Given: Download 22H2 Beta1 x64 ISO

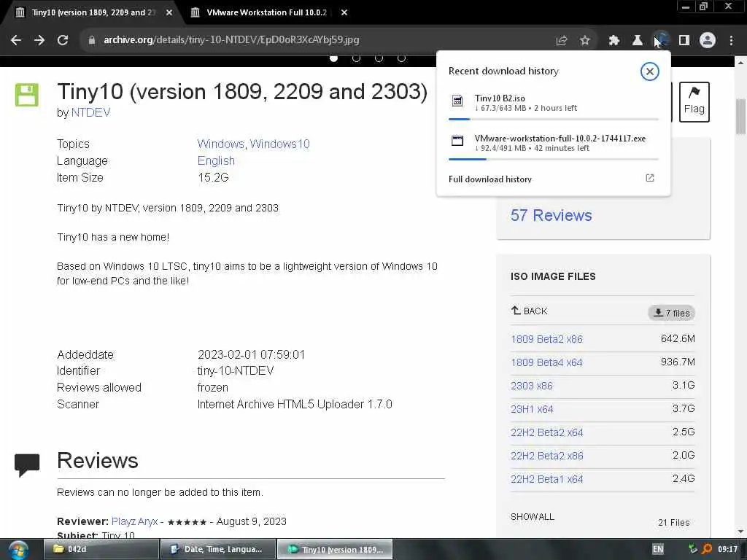Looking at the screenshot, I should coord(547,479).
